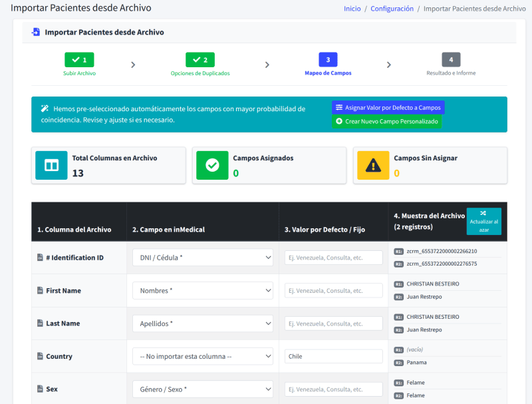Select sample value zcrm_6553722000002276575
Image resolution: width=532 pixels, height=404 pixels.
pyautogui.click(x=442, y=264)
